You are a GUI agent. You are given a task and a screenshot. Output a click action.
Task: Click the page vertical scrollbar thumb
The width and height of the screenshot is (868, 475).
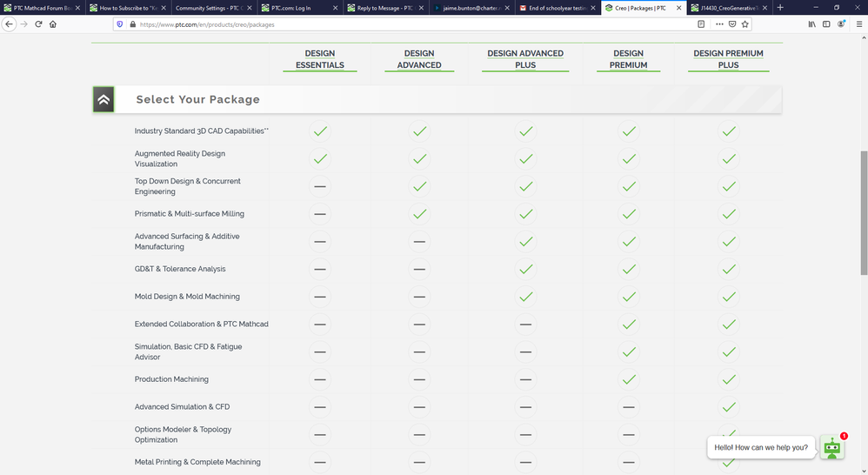tap(864, 212)
